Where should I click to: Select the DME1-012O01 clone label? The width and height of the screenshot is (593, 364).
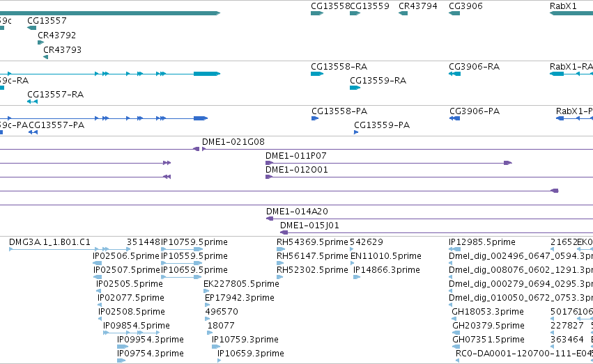tap(297, 170)
